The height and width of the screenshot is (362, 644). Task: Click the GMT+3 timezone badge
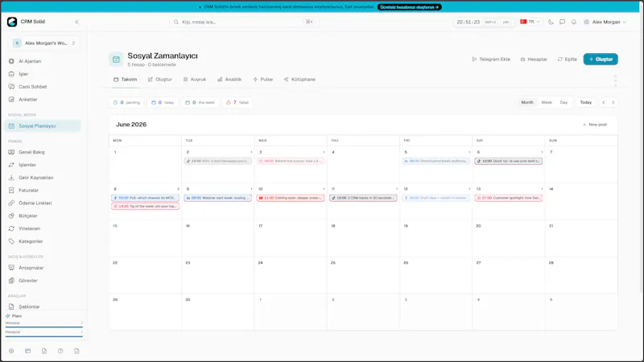pos(490,23)
